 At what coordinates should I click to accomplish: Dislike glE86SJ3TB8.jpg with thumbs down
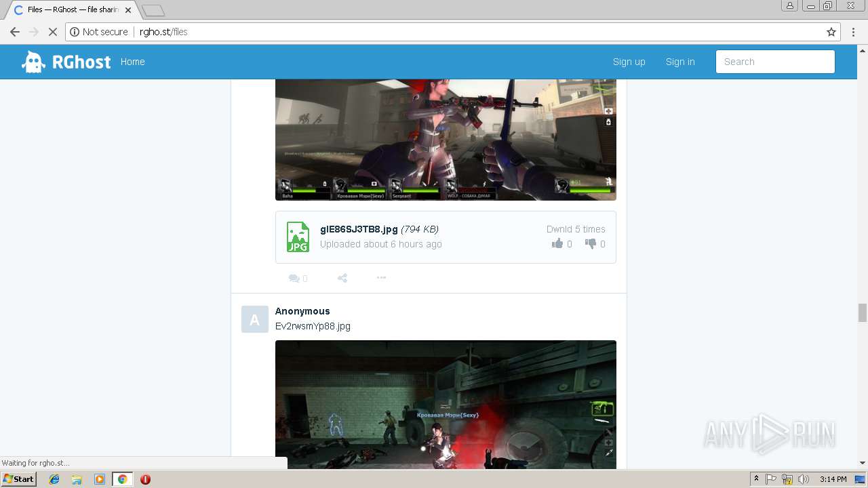[x=591, y=244]
